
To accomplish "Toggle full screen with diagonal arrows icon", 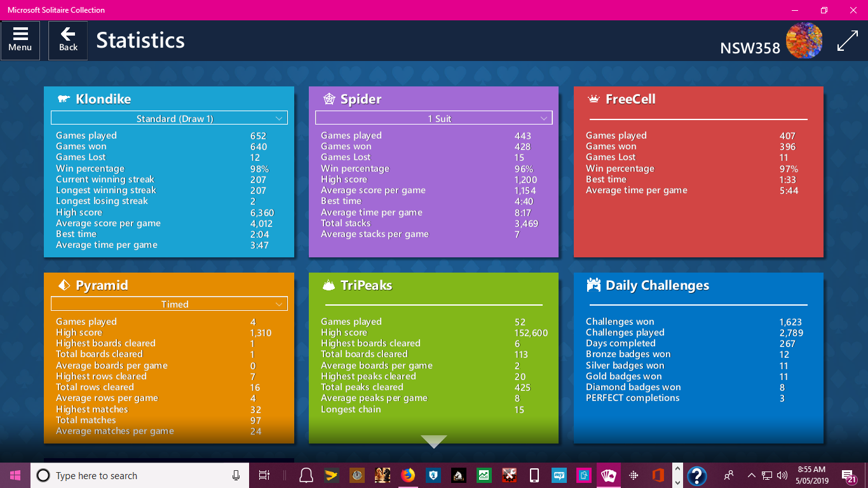I will coord(847,41).
